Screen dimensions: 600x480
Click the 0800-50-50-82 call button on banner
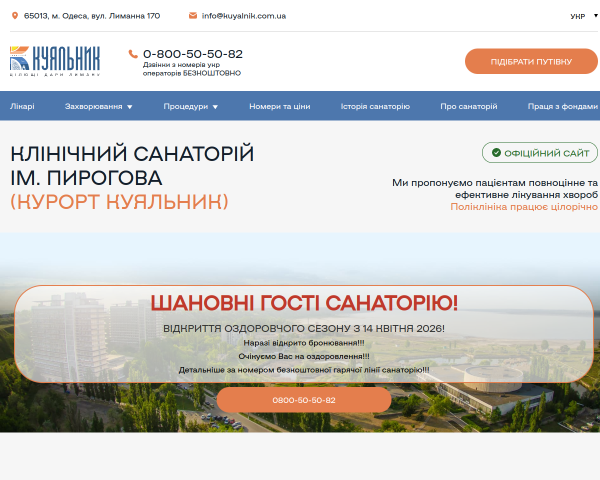point(304,400)
